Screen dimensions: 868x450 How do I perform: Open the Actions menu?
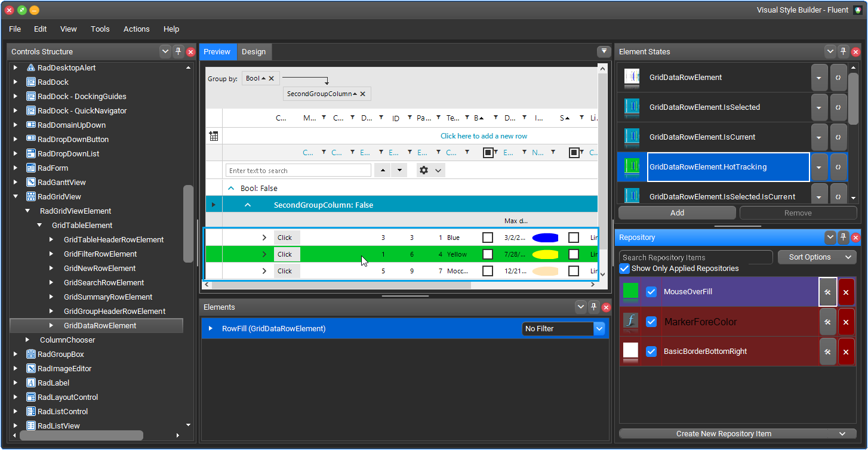pyautogui.click(x=137, y=29)
